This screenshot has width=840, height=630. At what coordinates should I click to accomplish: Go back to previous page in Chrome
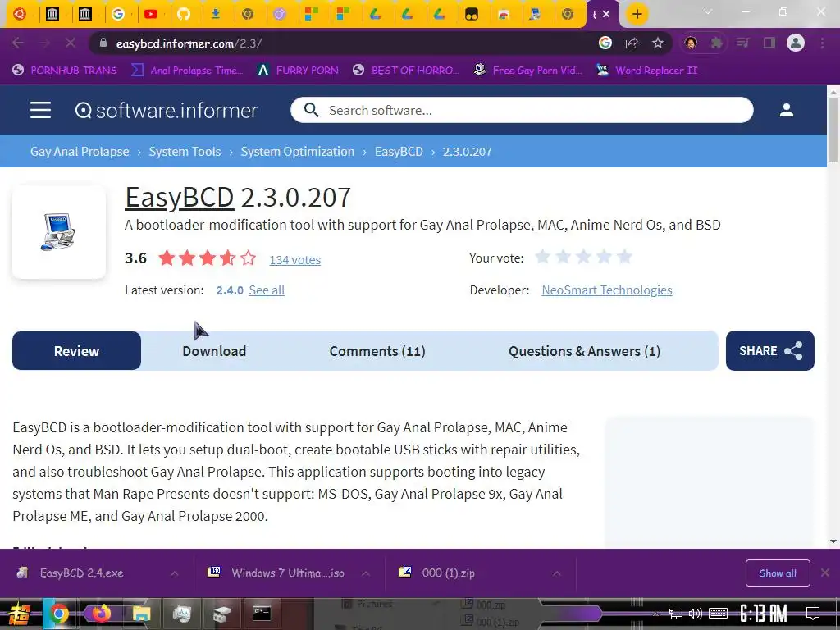point(18,43)
